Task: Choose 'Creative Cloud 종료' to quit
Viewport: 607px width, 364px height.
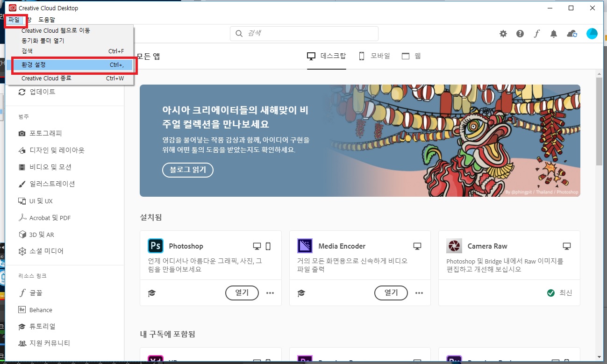Action: 70,79
